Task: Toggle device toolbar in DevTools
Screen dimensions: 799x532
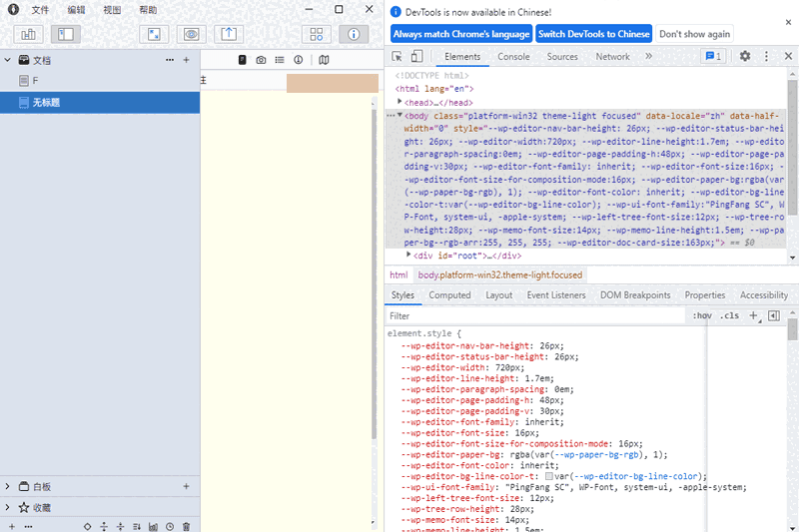Action: [417, 57]
